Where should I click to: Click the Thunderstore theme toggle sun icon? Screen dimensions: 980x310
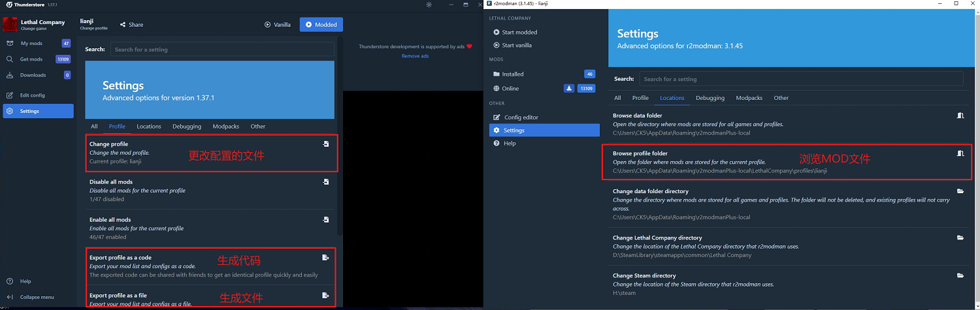[x=429, y=5]
